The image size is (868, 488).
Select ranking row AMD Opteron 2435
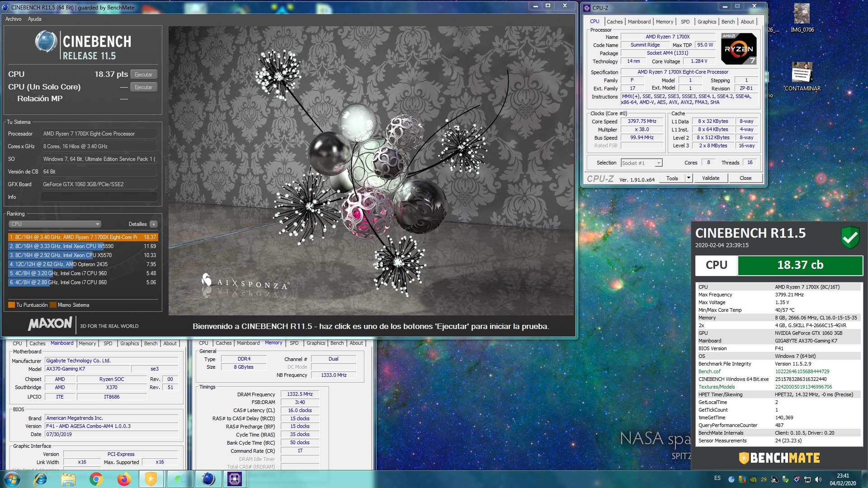[83, 264]
